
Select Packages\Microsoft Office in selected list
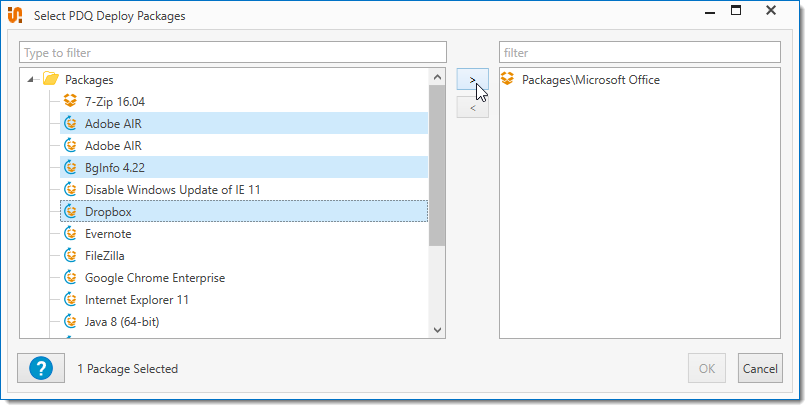click(x=590, y=79)
